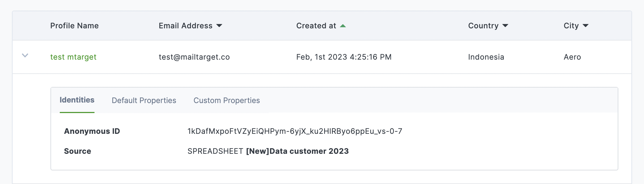Screen dimensions: 644x184
Task: Open the test mtarget profile link
Action: tap(73, 57)
